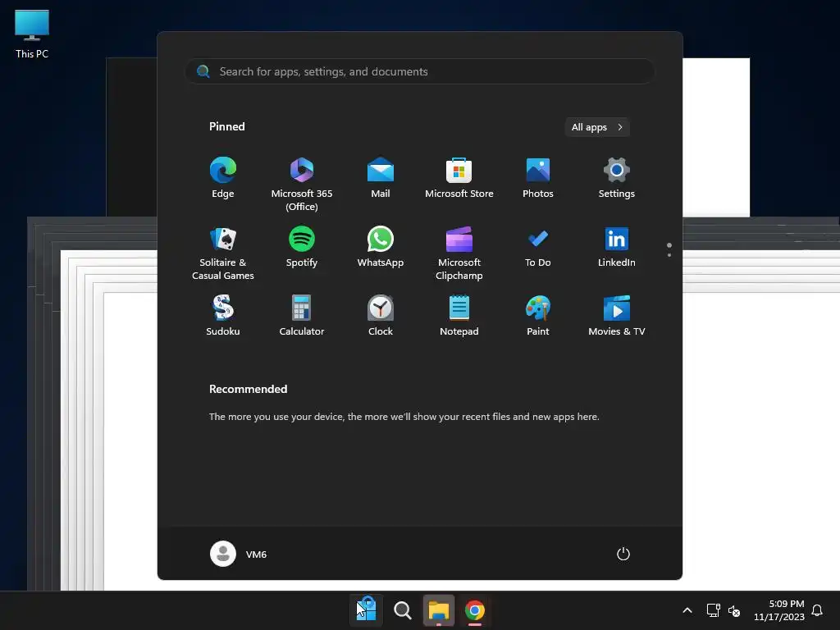Launch WhatsApp

[381, 247]
